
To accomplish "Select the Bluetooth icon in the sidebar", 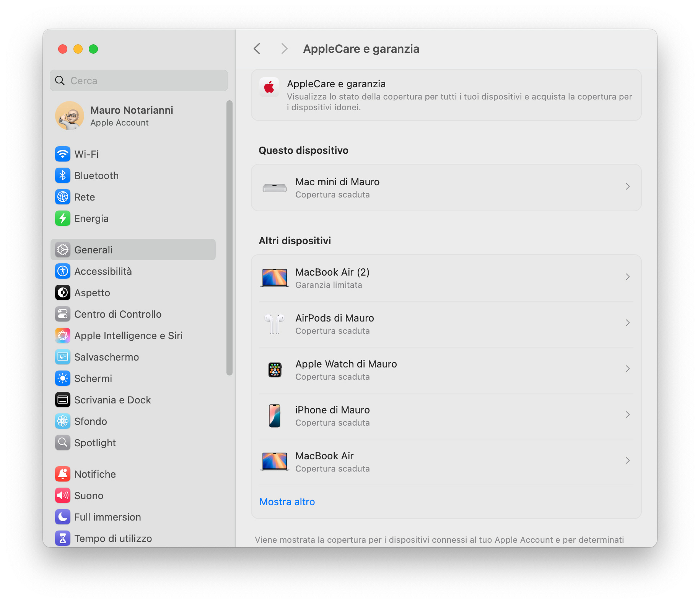I will tap(63, 175).
